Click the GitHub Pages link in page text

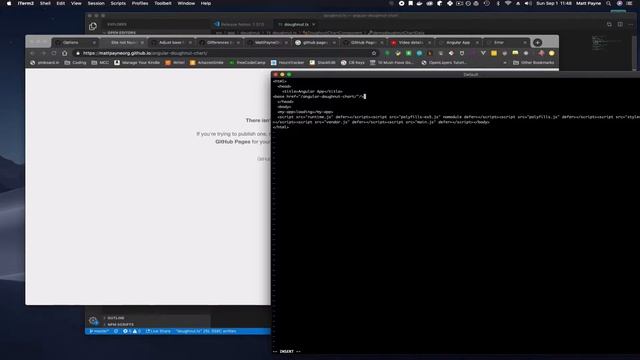[x=233, y=142]
